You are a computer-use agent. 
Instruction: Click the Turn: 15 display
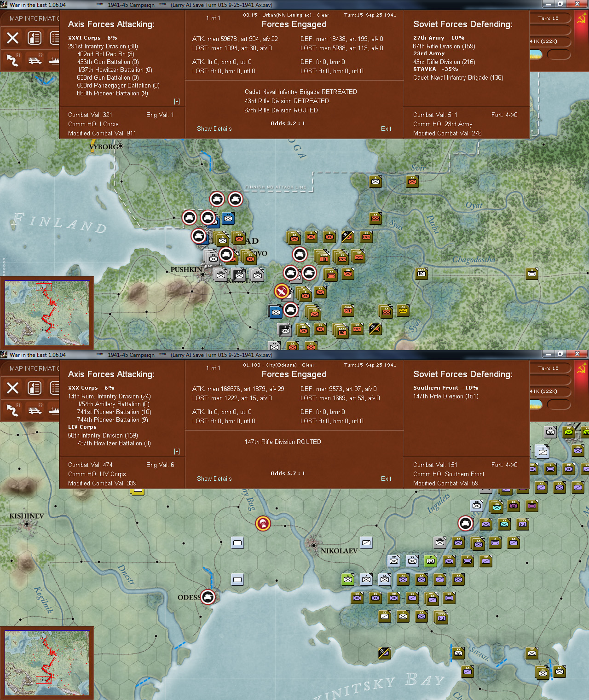point(549,18)
